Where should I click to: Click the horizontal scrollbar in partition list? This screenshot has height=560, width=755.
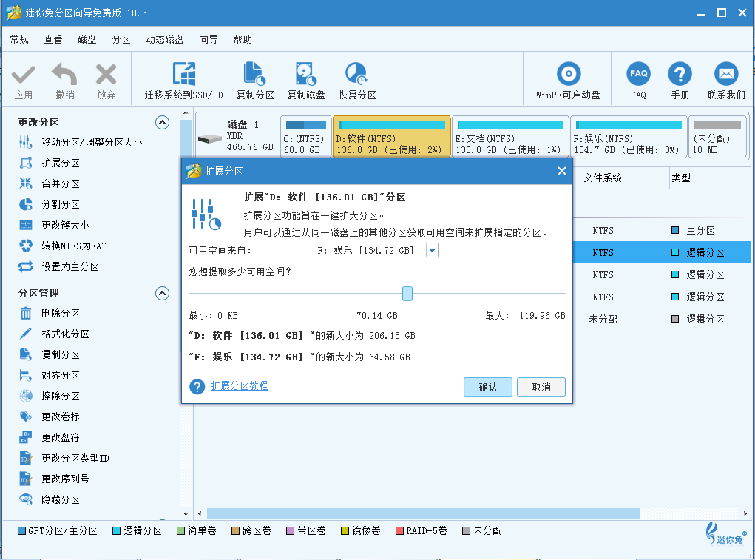click(x=423, y=513)
